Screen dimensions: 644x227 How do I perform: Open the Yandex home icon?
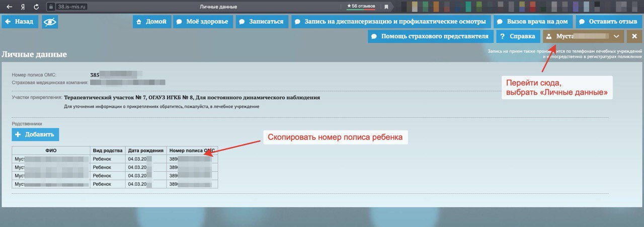click(x=23, y=7)
